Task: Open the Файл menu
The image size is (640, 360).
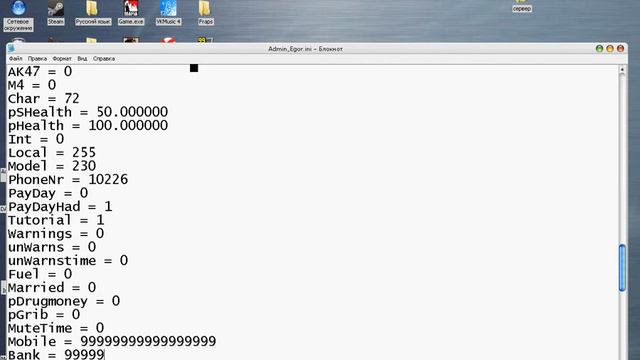Action: coord(16,59)
